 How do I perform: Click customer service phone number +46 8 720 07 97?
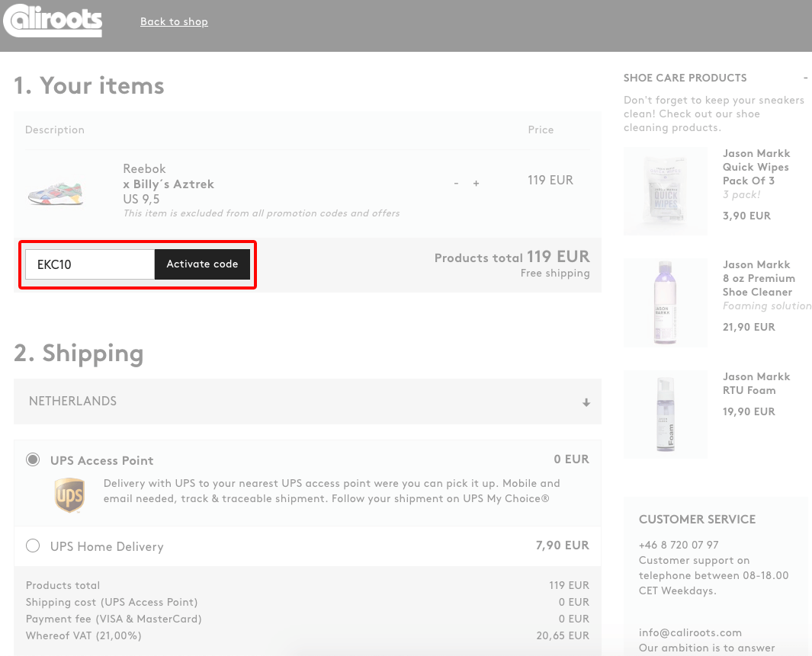tap(679, 545)
